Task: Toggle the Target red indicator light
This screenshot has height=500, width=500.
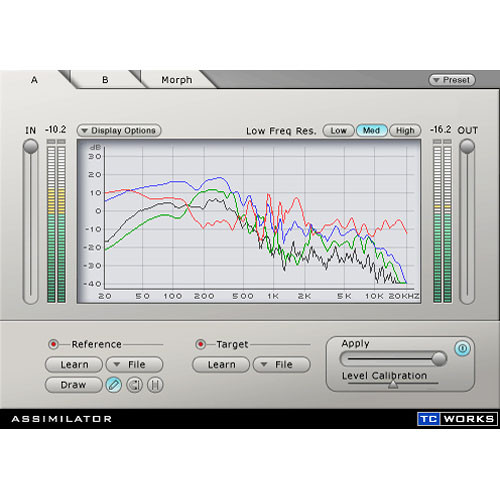Action: point(200,344)
